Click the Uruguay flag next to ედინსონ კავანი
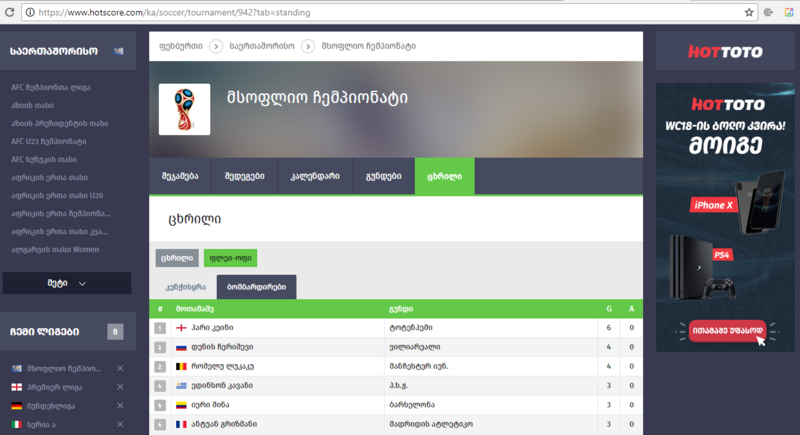The width and height of the screenshot is (800, 435). click(x=181, y=386)
